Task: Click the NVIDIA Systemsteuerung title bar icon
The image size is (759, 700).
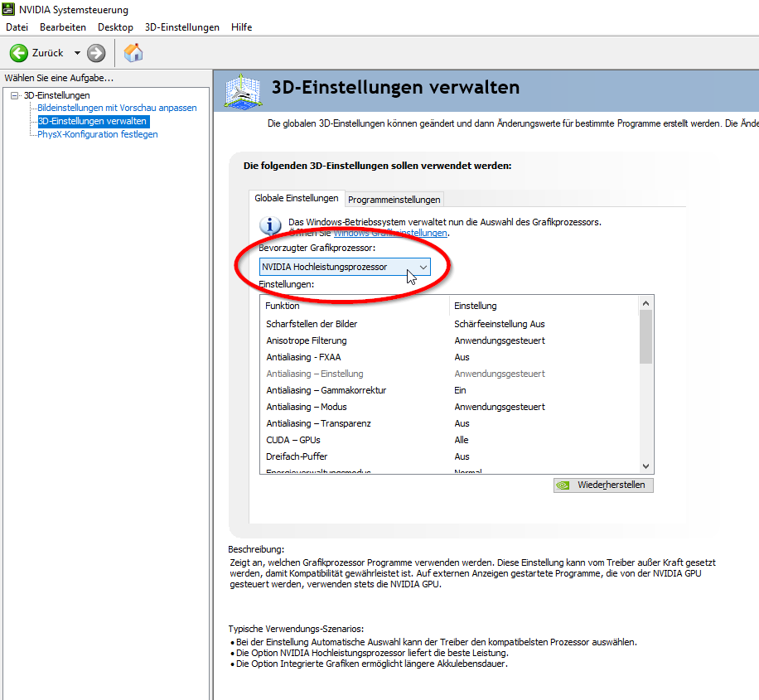Action: 8,9
